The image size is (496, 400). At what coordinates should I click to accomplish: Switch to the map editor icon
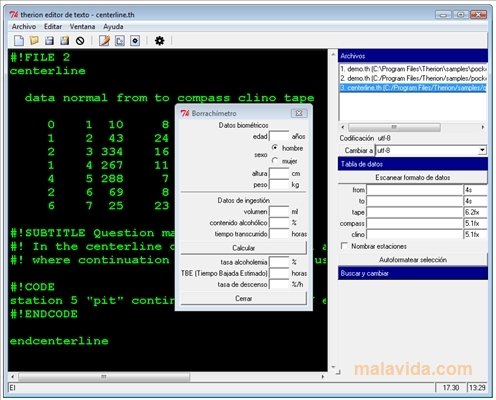coord(120,41)
